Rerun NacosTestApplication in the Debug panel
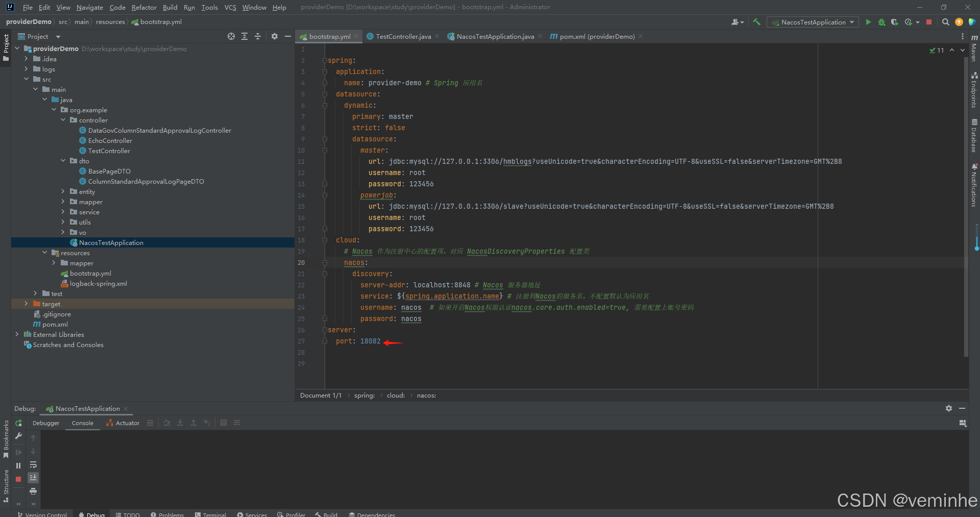This screenshot has height=517, width=980. 19,423
